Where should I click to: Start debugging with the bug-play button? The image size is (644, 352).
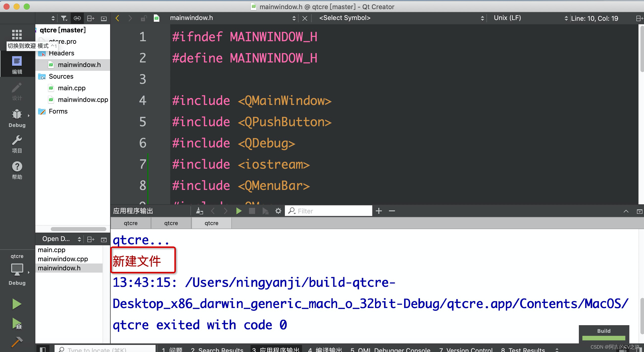[x=17, y=324]
